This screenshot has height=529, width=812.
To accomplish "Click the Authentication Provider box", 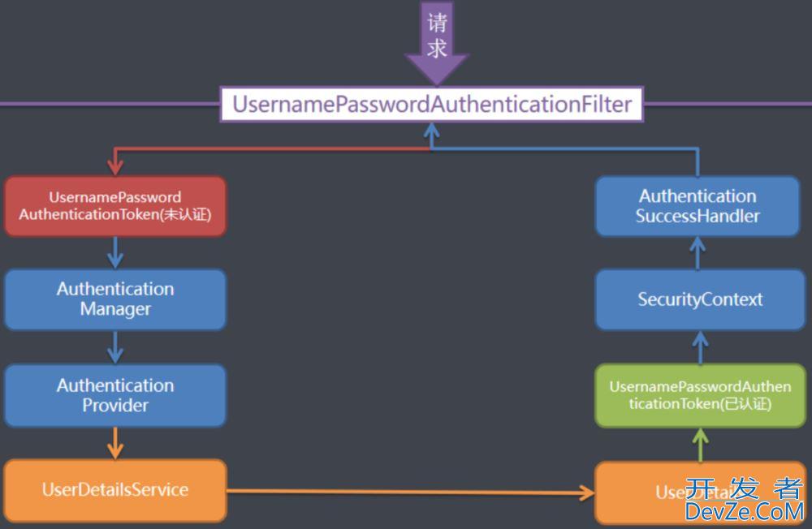I will coord(115,395).
